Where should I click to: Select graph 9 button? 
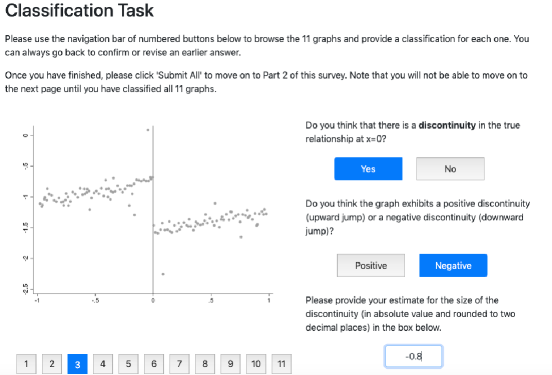pyautogui.click(x=230, y=364)
